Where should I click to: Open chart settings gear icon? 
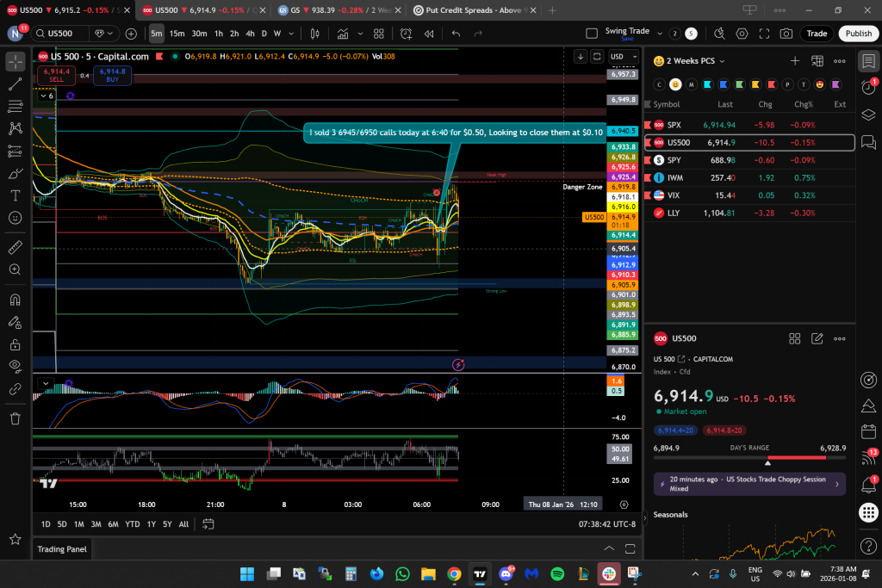(742, 34)
